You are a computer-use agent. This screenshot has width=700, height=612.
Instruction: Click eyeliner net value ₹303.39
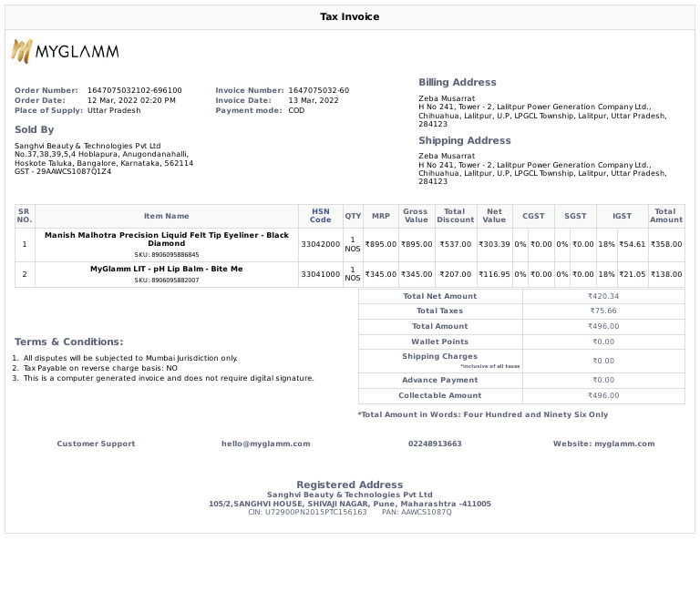(x=494, y=244)
